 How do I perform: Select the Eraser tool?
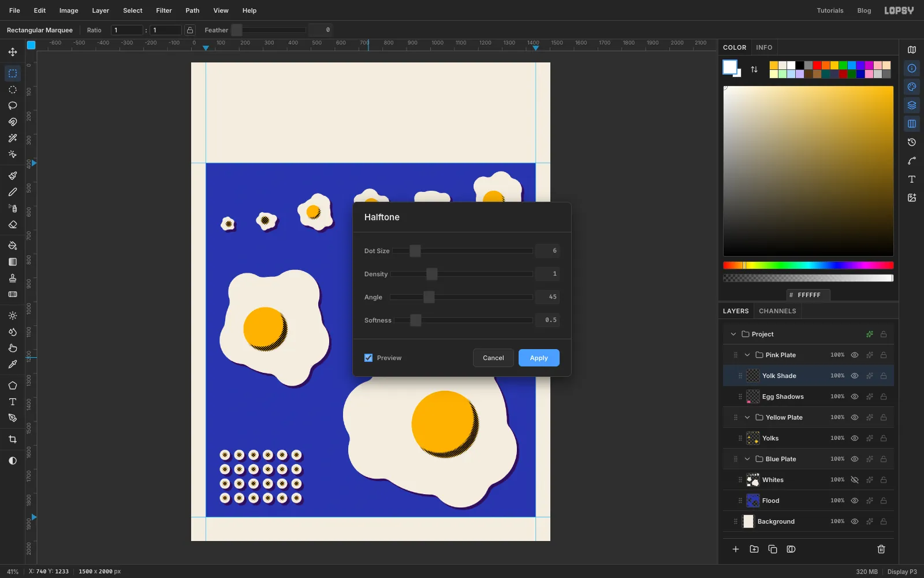[13, 224]
